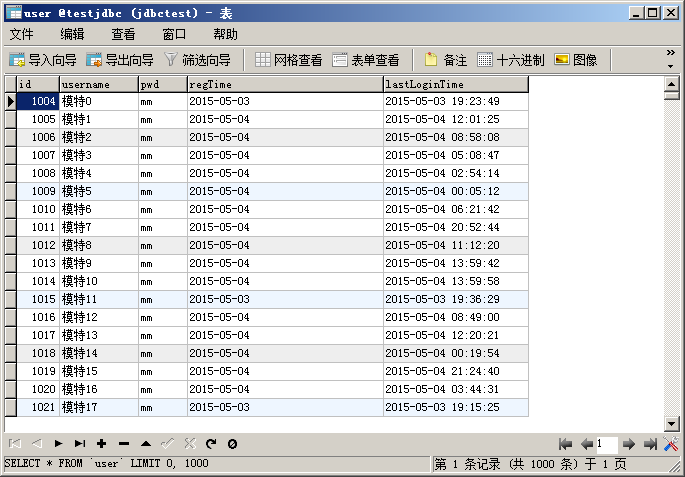This screenshot has width=685, height=477.
Task: Jump to the first page
Action: [x=565, y=445]
